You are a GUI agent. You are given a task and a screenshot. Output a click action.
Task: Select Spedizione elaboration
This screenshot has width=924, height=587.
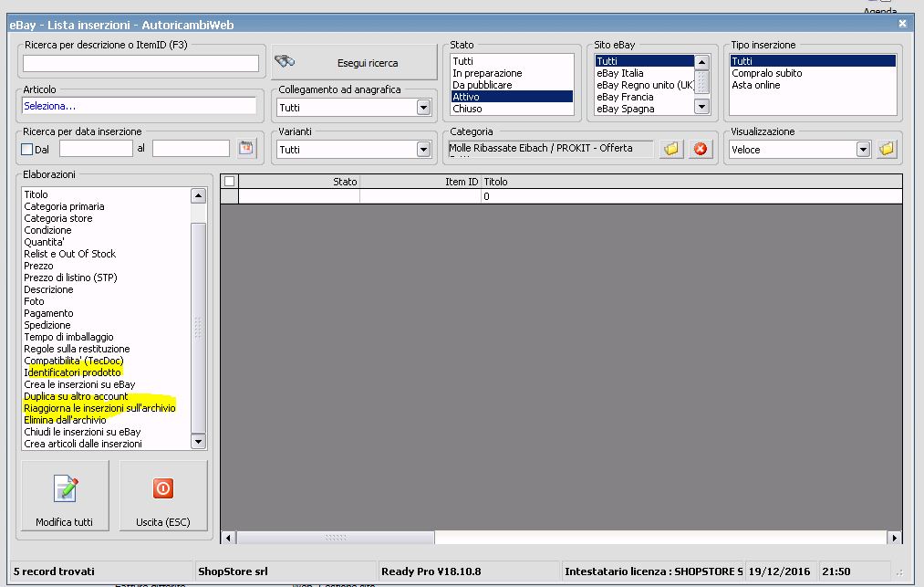[x=106, y=325]
